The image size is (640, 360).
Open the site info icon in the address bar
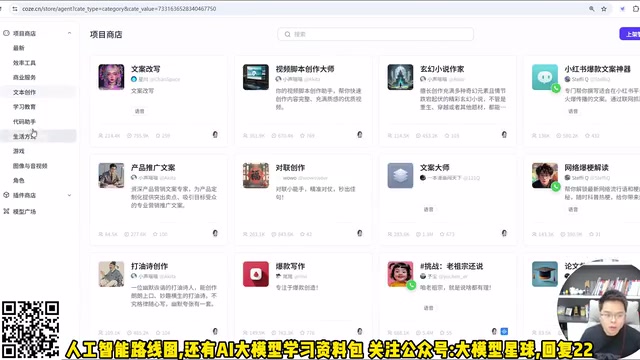tap(15, 9)
